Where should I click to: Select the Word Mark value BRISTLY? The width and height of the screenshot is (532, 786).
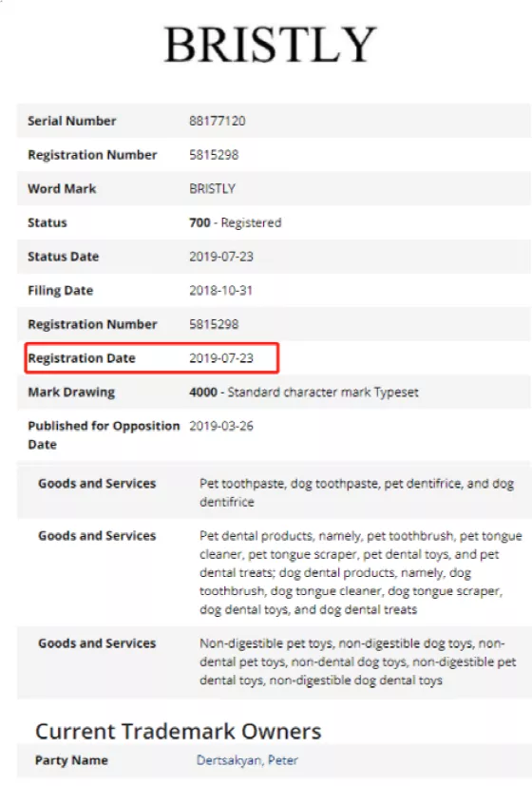click(x=213, y=189)
